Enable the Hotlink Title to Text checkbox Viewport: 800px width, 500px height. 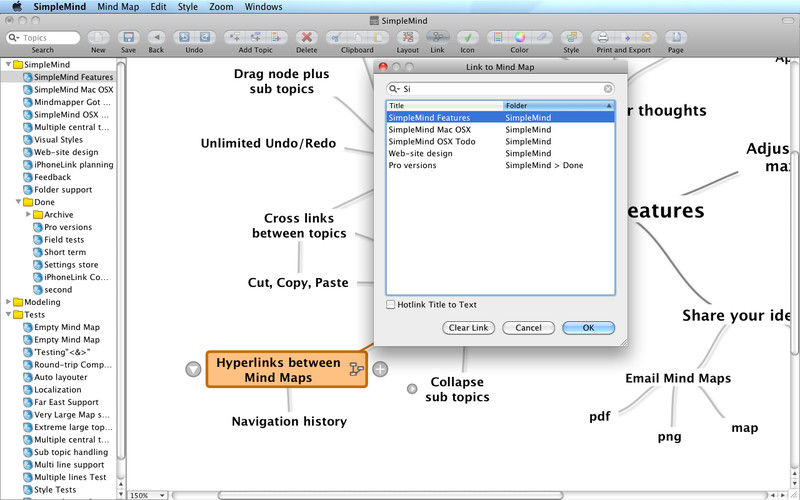point(390,304)
